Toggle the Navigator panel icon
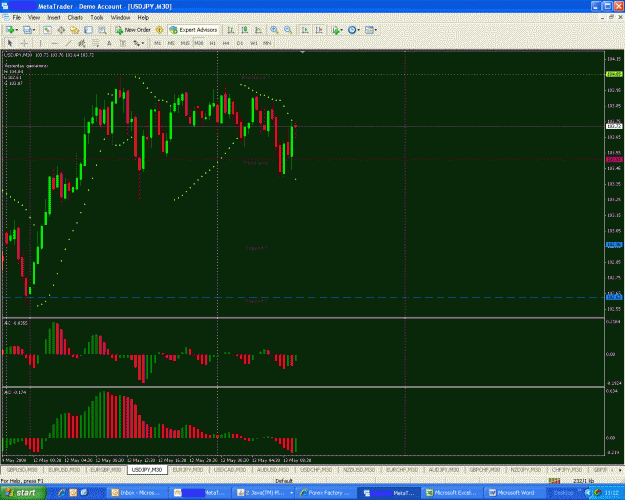The width and height of the screenshot is (625, 500). pos(75,30)
